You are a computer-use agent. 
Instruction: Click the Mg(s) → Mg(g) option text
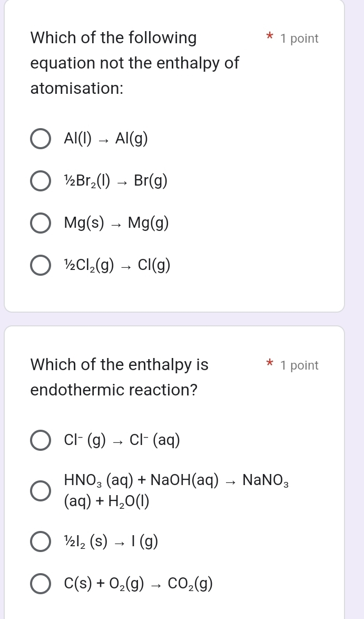pyautogui.click(x=115, y=223)
